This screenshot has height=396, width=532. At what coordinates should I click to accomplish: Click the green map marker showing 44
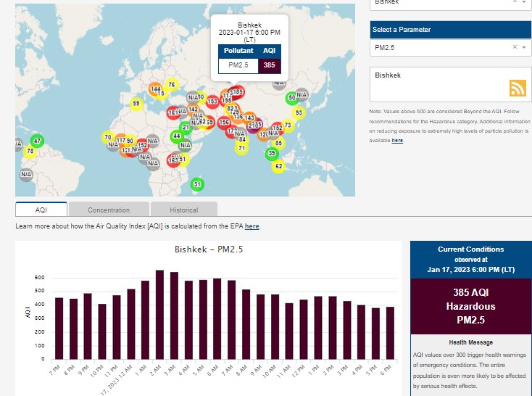point(177,136)
